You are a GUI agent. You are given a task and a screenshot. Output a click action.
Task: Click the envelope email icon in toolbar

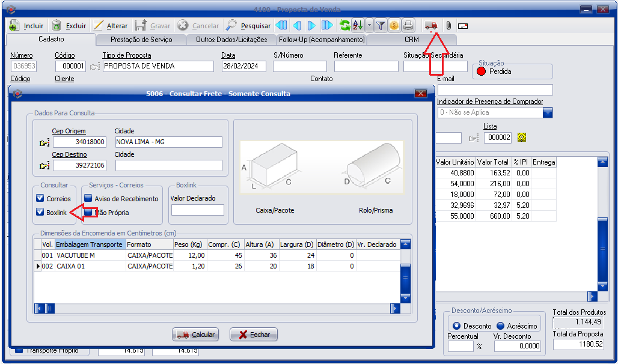click(x=463, y=26)
